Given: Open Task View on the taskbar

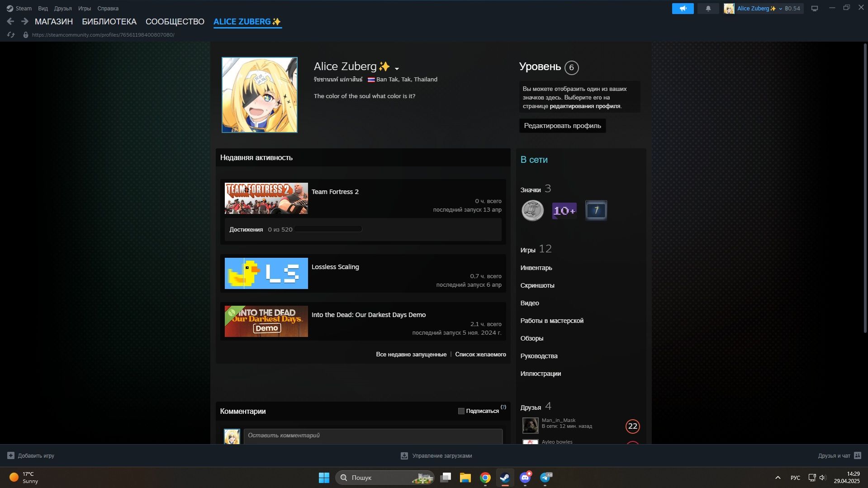Looking at the screenshot, I should 446,478.
